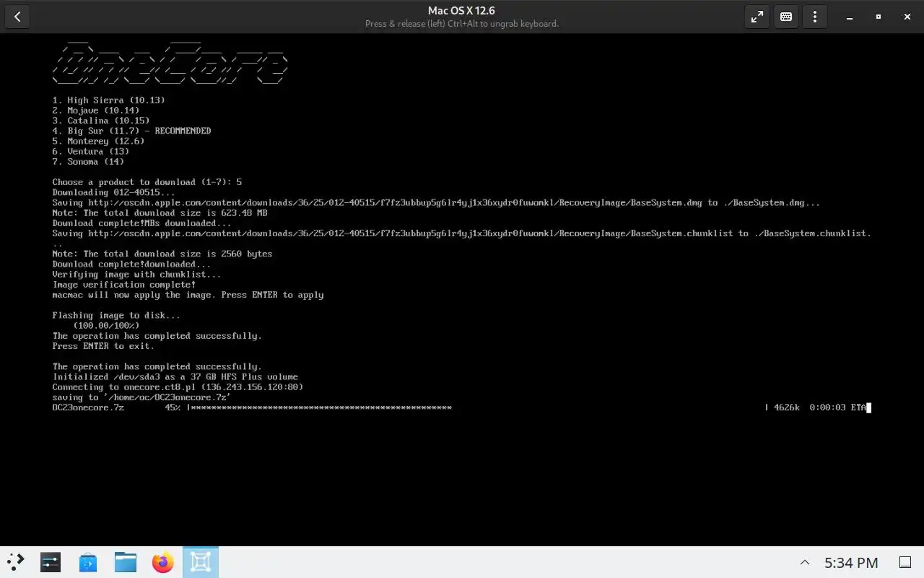Click 'Downloading 012-40515...' line

[113, 192]
